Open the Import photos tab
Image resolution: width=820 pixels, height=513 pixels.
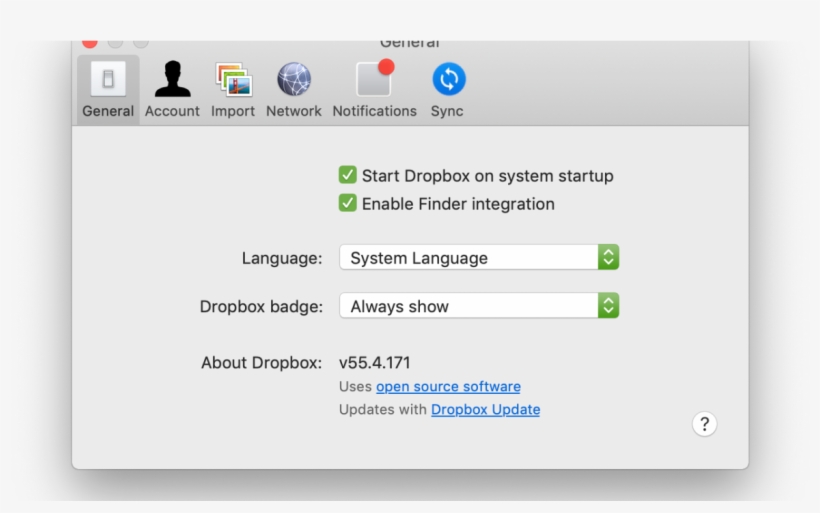[233, 90]
